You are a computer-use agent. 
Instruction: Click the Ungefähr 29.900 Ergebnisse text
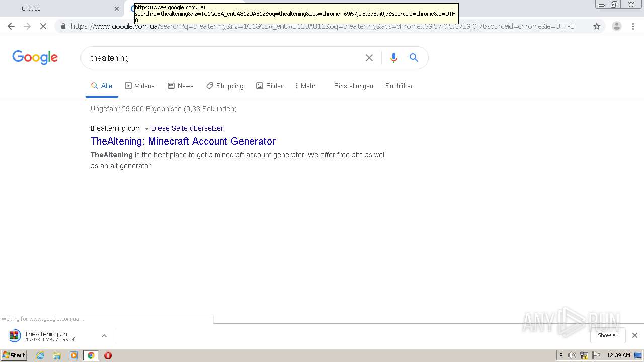tap(164, 109)
